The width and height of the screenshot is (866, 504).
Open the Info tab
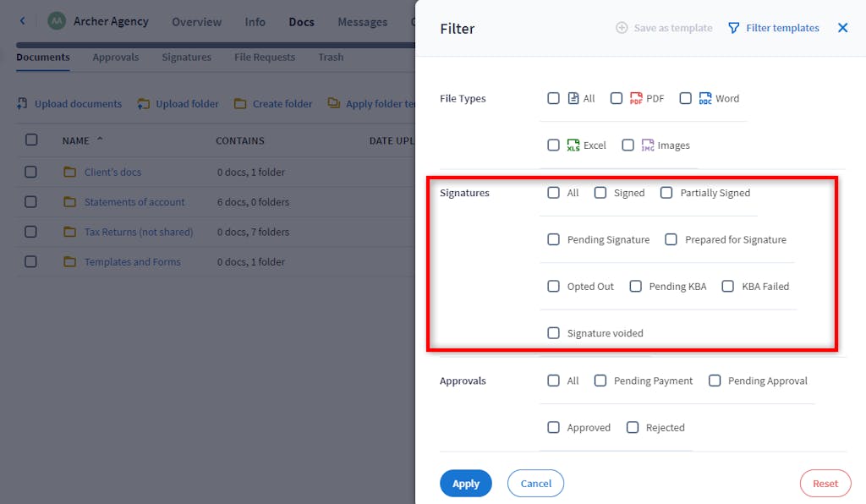click(x=255, y=22)
